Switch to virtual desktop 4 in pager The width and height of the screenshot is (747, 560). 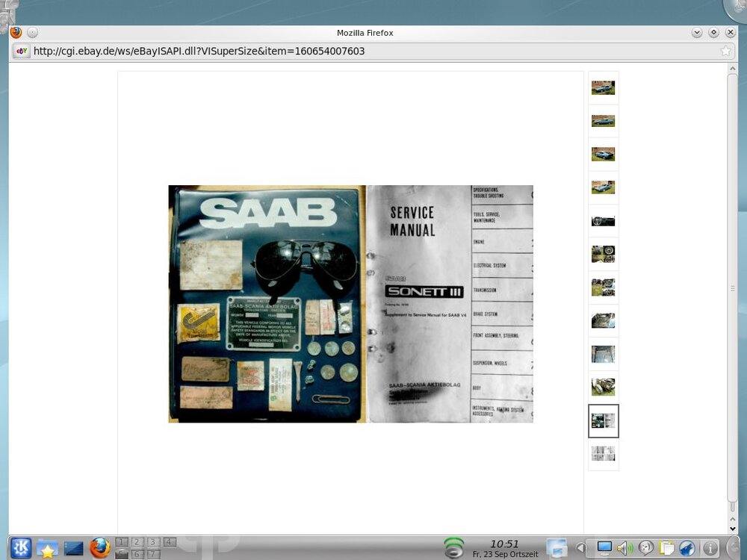tap(169, 542)
